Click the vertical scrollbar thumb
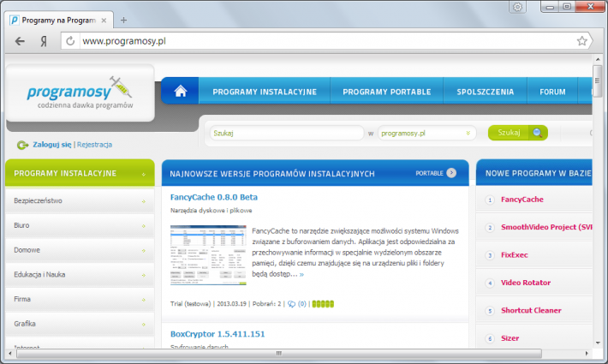Viewport: 608px width, 364px height. pyautogui.click(x=598, y=81)
